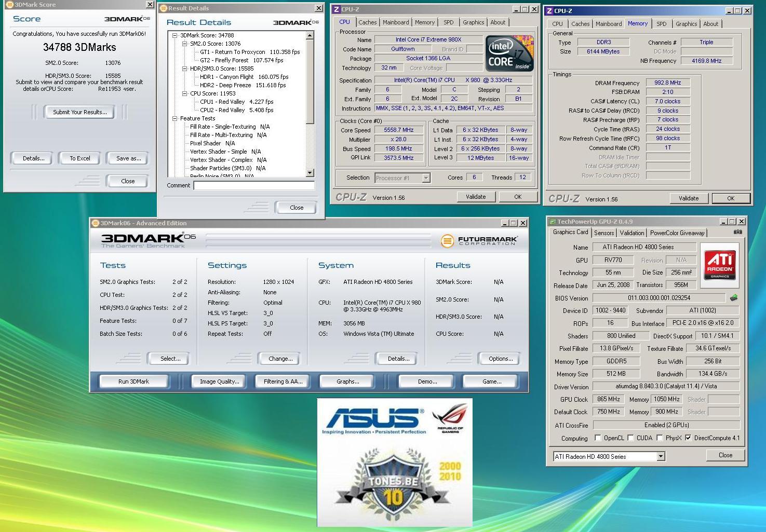Screen dimensions: 766x532
Task: Click the Core Speed 5558.7 MHz value
Action: pyautogui.click(x=399, y=130)
